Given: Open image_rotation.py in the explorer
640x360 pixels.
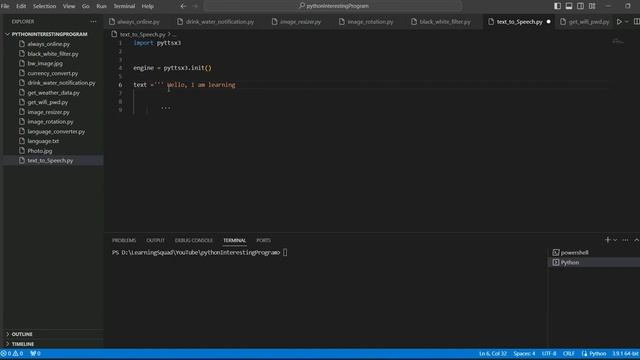Looking at the screenshot, I should pos(50,122).
